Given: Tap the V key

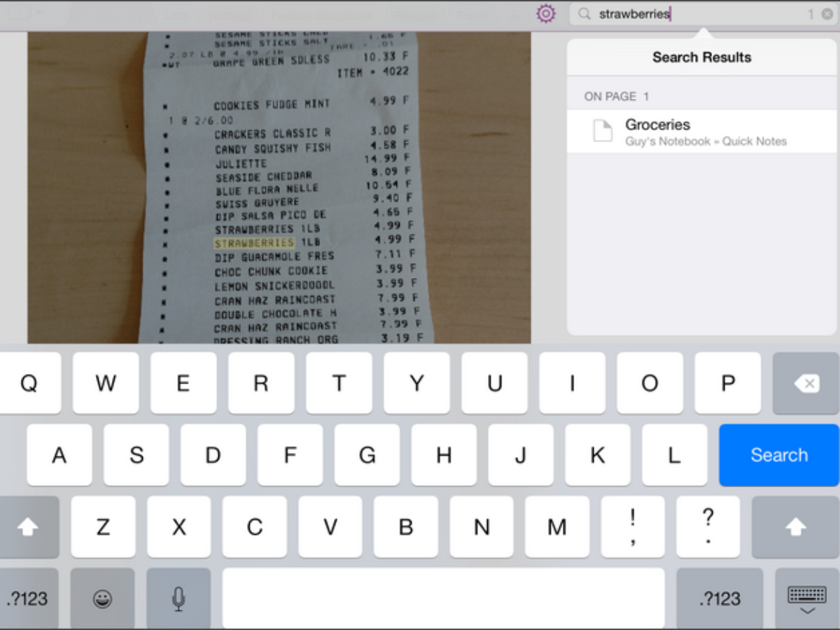Looking at the screenshot, I should [330, 527].
